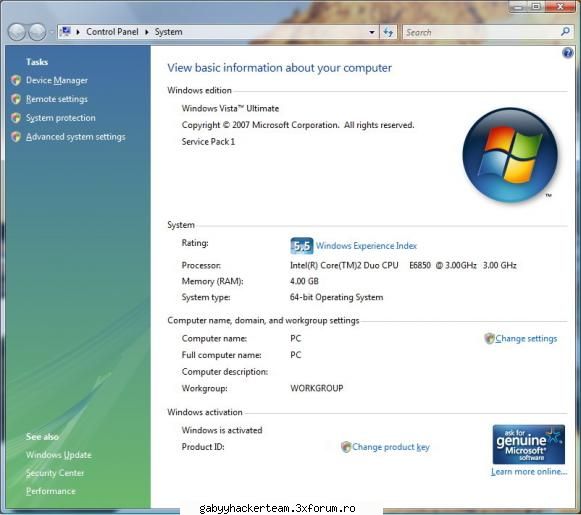Click the computer icon in address bar
Viewport: 581px width, 515px height.
pos(66,31)
